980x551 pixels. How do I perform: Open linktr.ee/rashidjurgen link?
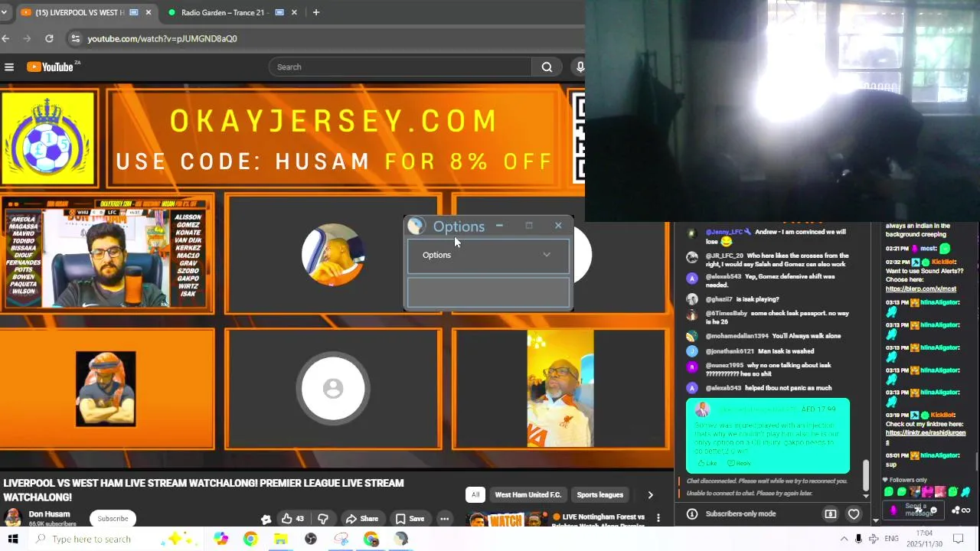click(x=926, y=437)
